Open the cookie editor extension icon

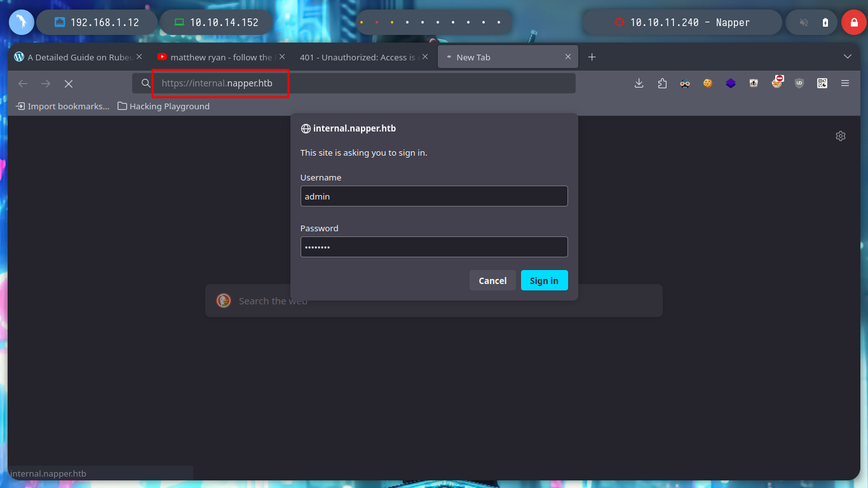pyautogui.click(x=708, y=83)
